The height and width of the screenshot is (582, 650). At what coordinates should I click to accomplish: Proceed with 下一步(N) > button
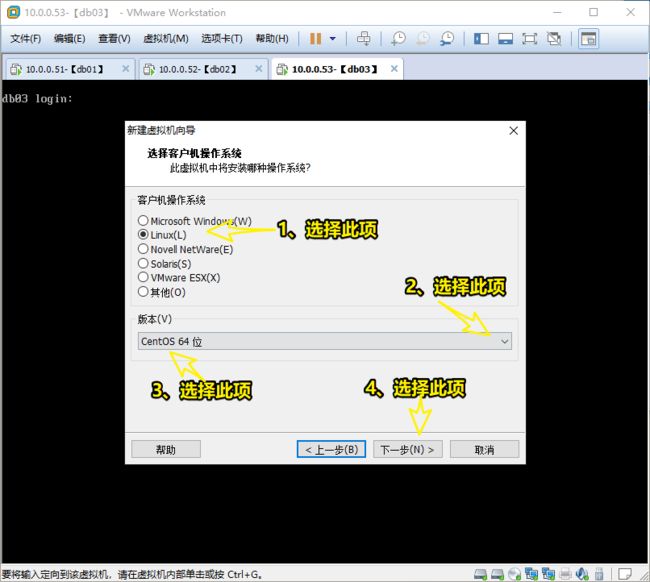point(407,449)
